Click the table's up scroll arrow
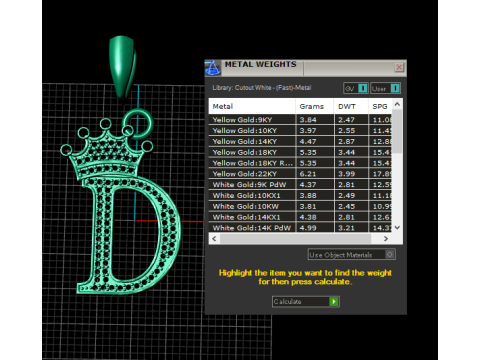The width and height of the screenshot is (480, 360). tap(397, 104)
